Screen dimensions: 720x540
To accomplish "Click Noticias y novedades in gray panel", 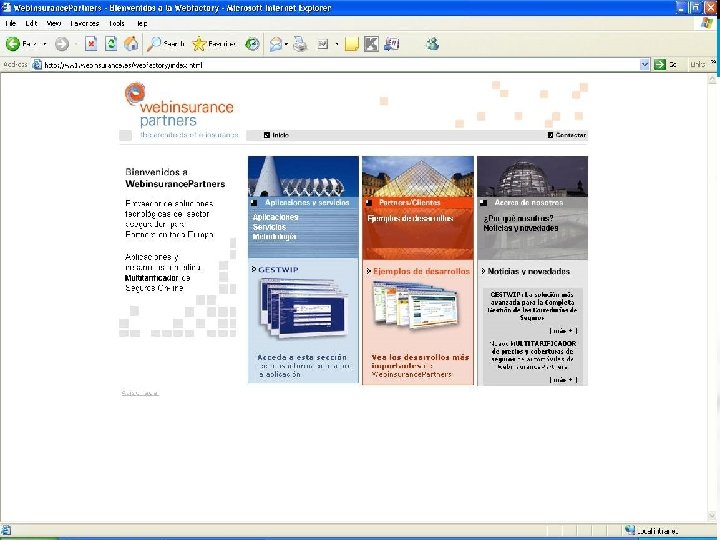I will [521, 228].
